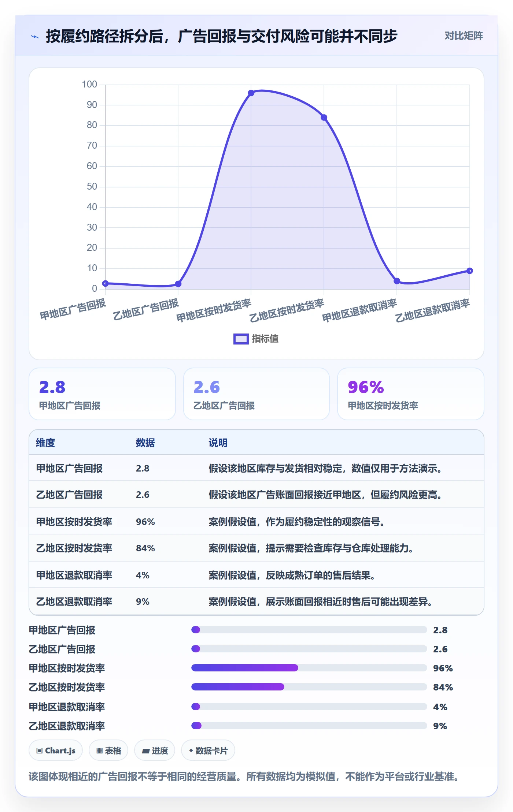Click the 数据 column header

pyautogui.click(x=145, y=443)
